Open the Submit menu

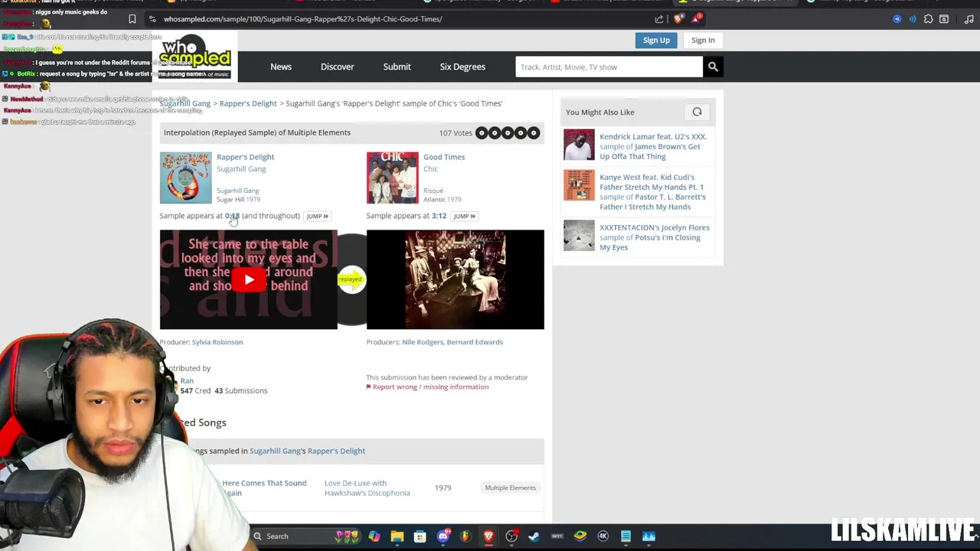pyautogui.click(x=397, y=67)
